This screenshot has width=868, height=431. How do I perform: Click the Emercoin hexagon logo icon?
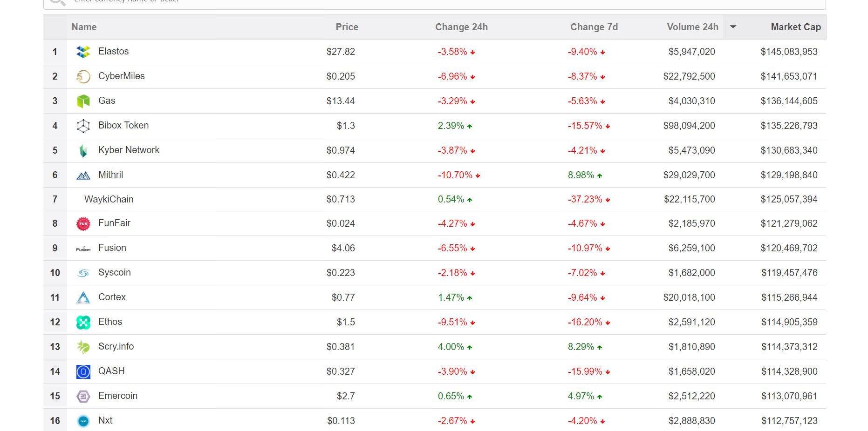(83, 396)
